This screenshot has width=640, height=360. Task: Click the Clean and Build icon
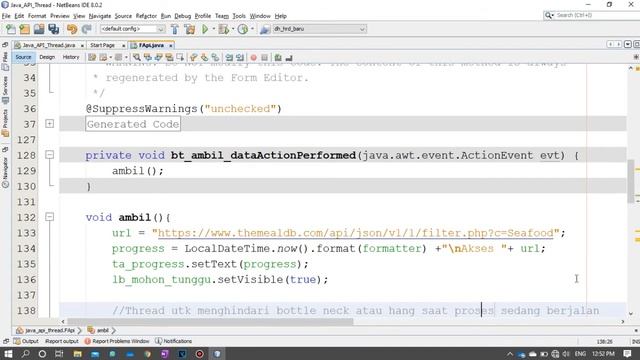[x=189, y=29]
